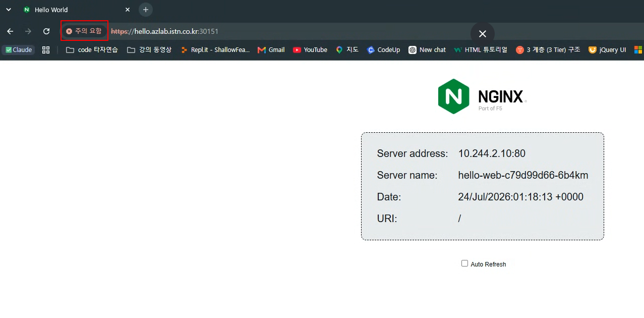Open the jQuery UI bookmark

click(x=607, y=50)
